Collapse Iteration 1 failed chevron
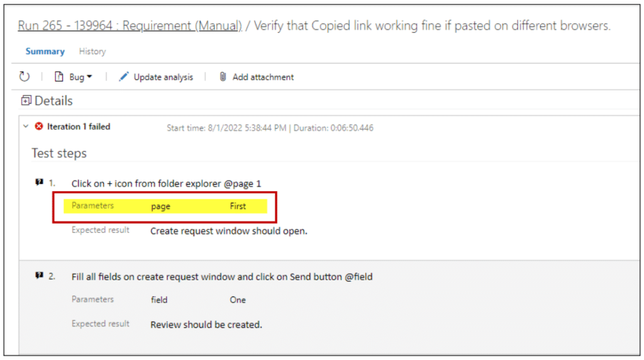 coord(26,126)
